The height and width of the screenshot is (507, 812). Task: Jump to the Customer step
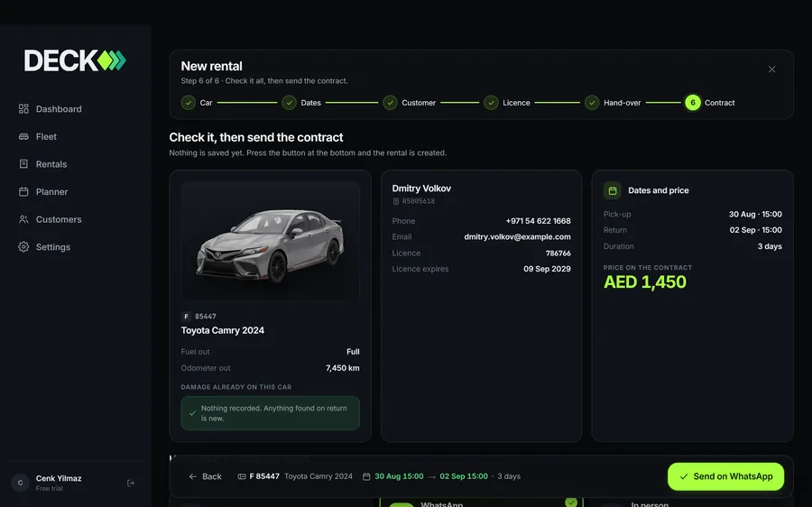(409, 103)
